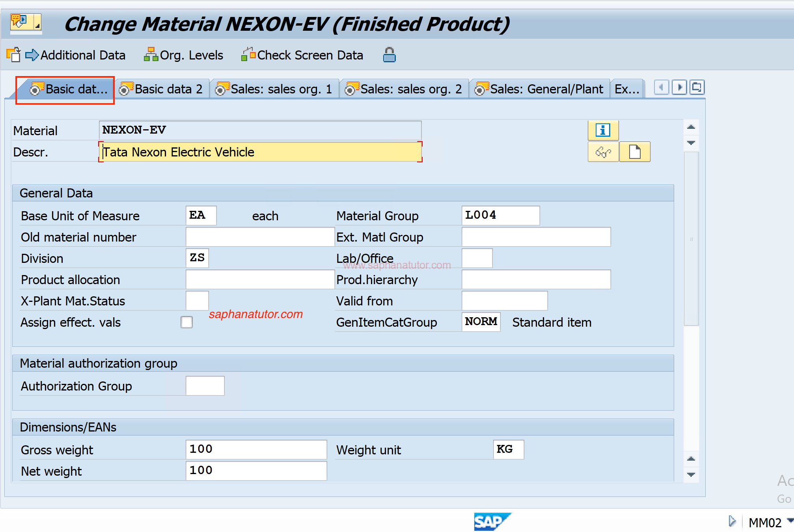Click the Ext. Matl Group field
This screenshot has width=794, height=532.
[536, 237]
